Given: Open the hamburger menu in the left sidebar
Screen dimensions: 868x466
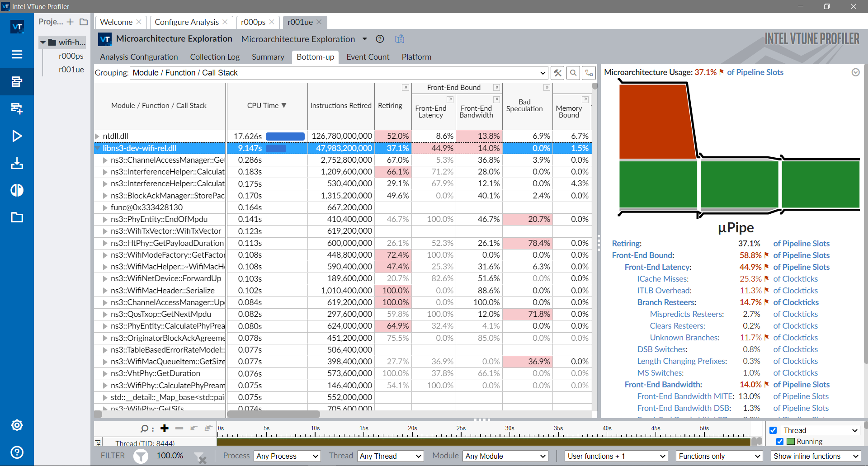Looking at the screenshot, I should [x=17, y=54].
